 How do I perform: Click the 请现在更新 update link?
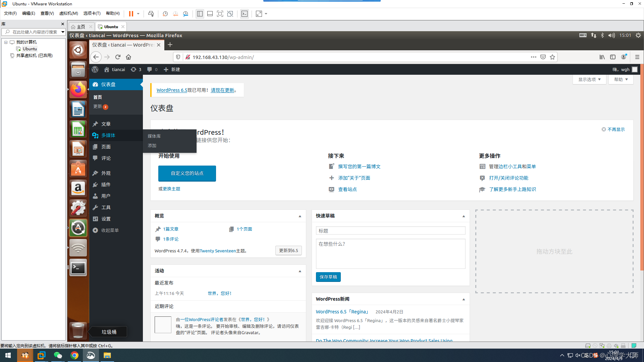click(x=222, y=90)
